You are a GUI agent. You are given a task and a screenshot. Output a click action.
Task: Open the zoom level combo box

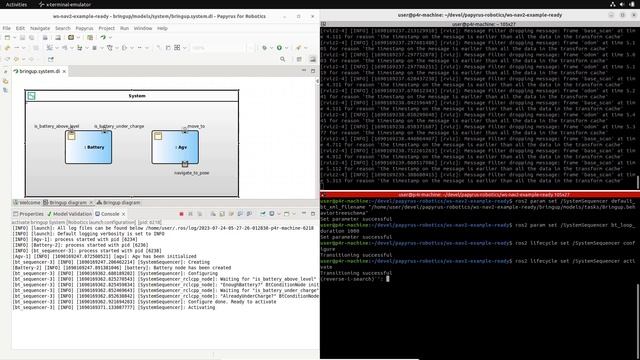point(224,48)
